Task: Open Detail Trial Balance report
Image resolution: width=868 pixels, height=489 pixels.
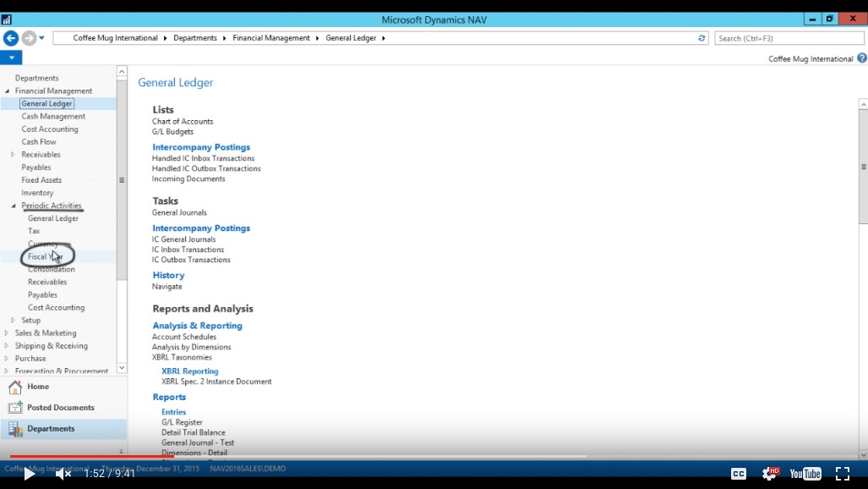Action: (194, 432)
